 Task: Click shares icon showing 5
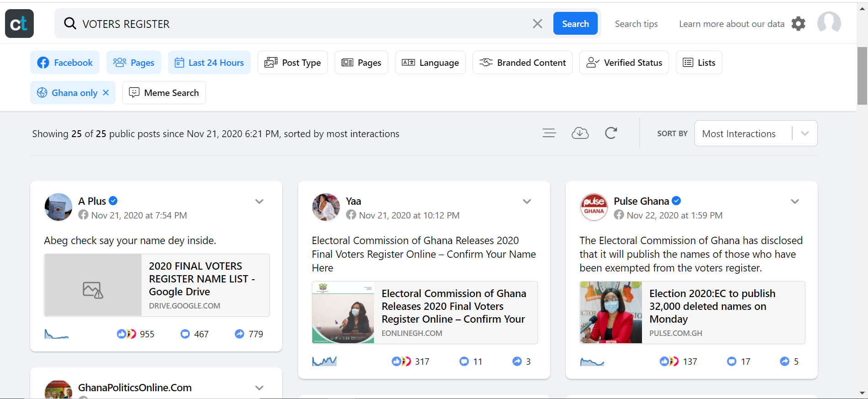point(784,362)
